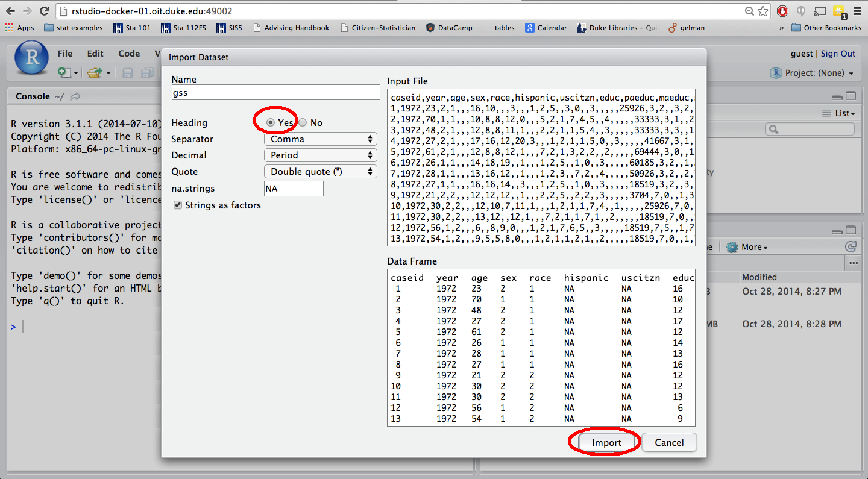Refresh the Files pane listing
Screen dimensions: 868x479
point(851,246)
